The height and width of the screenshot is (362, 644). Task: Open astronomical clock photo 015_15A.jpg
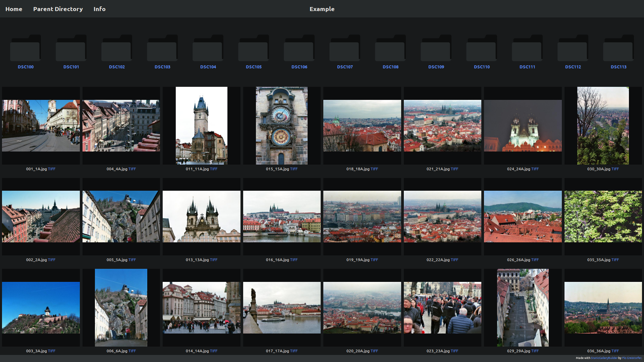click(281, 126)
